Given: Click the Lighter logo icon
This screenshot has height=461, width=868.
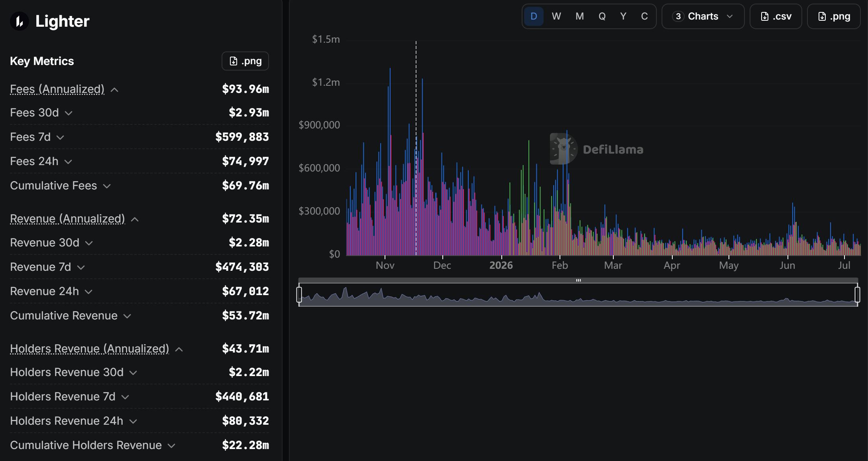Looking at the screenshot, I should click(x=19, y=21).
